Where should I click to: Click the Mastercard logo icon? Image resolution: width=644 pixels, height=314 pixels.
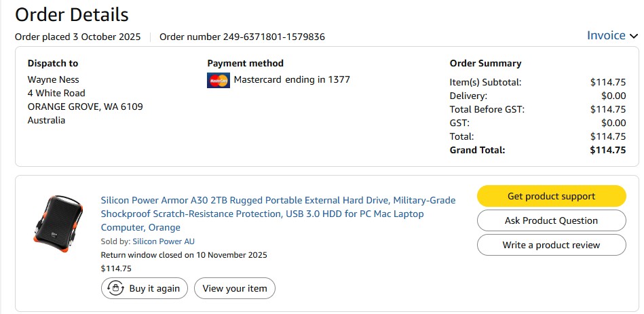click(x=219, y=81)
